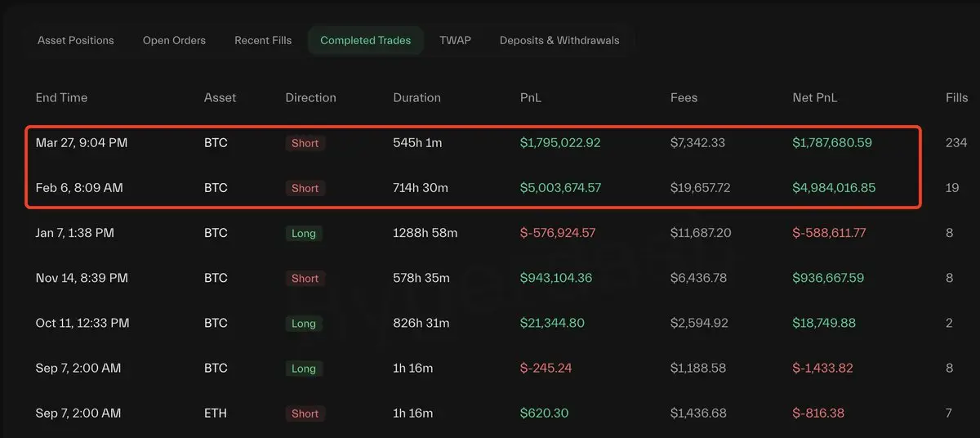
Task: Select the Feb 6, 8:09 AM trade row
Action: pos(473,188)
